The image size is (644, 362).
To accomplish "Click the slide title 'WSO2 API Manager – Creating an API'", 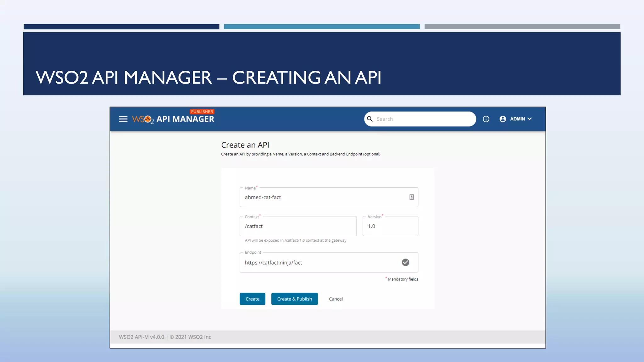I will tap(208, 77).
